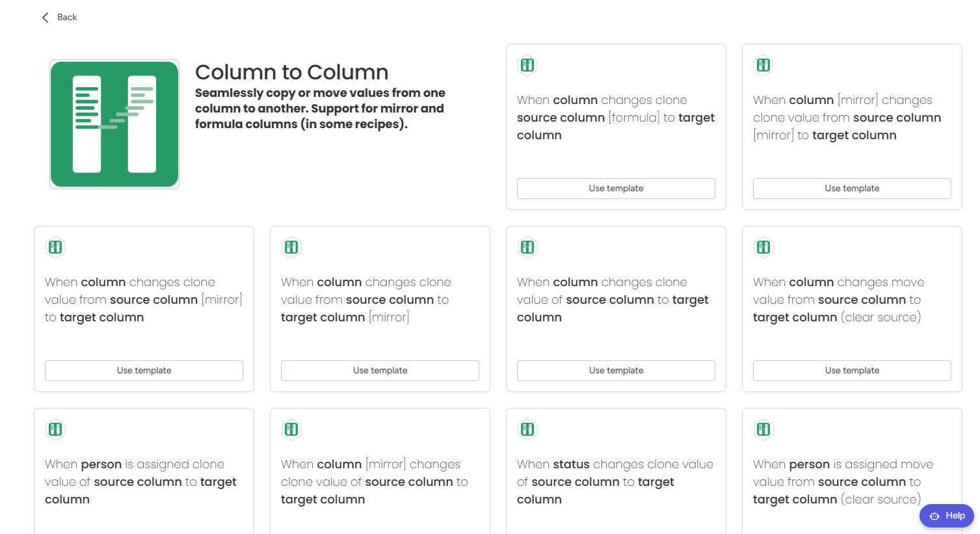Select the status changes clone value recipe text

(x=615, y=482)
